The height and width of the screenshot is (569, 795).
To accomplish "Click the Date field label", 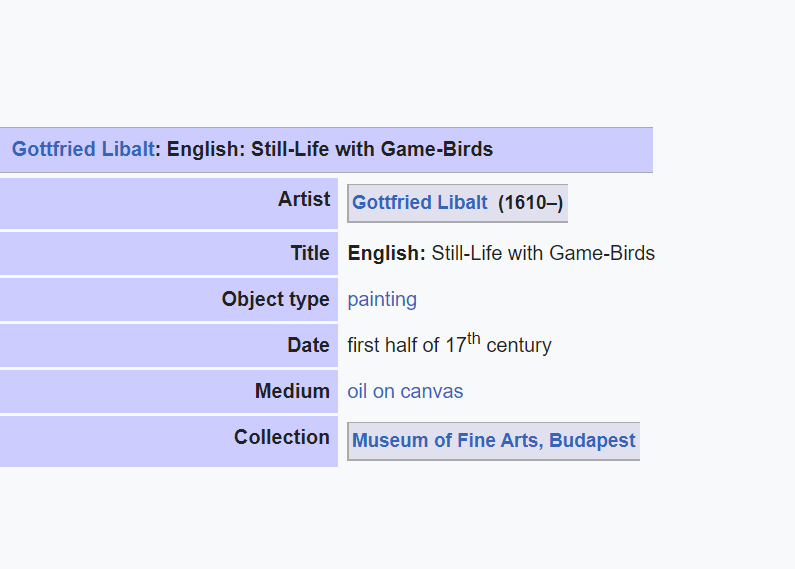I will [x=308, y=345].
